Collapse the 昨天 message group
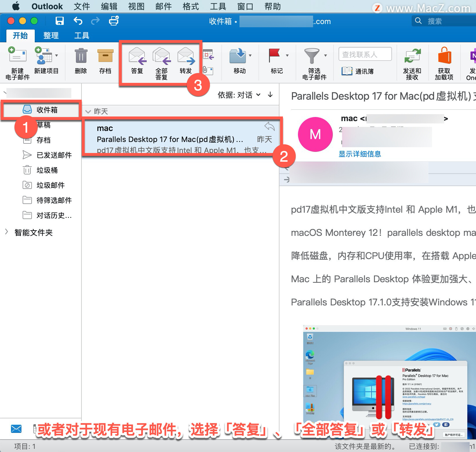The height and width of the screenshot is (452, 476). point(88,112)
